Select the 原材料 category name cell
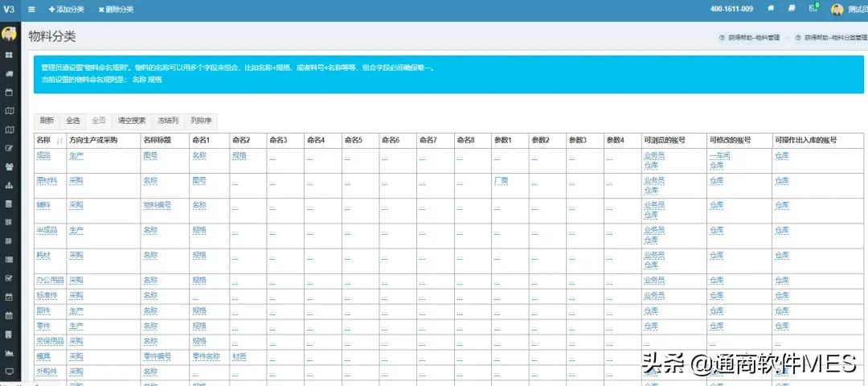 [47, 181]
